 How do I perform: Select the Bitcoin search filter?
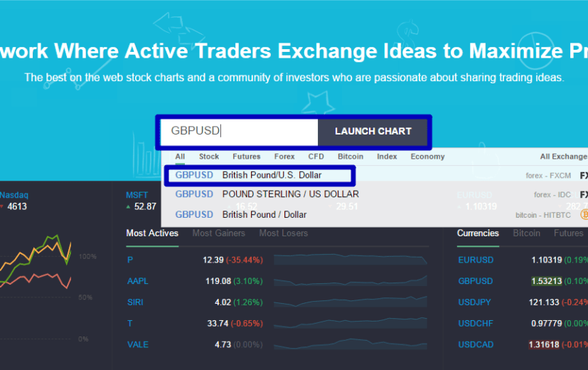click(350, 157)
